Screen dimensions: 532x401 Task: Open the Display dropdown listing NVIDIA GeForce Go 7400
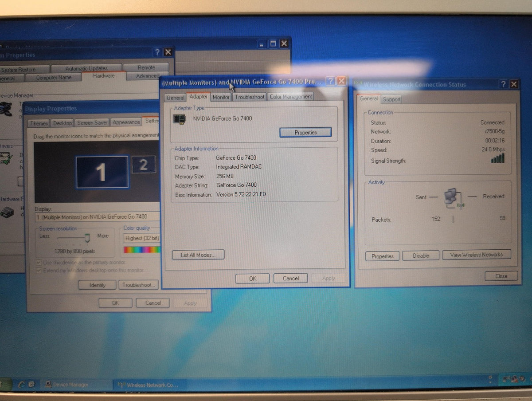click(98, 217)
